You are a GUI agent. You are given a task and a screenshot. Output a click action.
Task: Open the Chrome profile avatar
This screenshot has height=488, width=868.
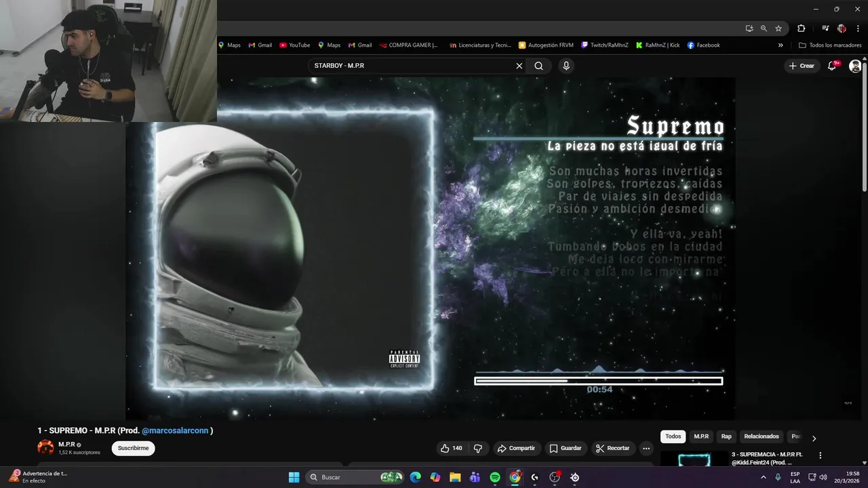coord(842,28)
